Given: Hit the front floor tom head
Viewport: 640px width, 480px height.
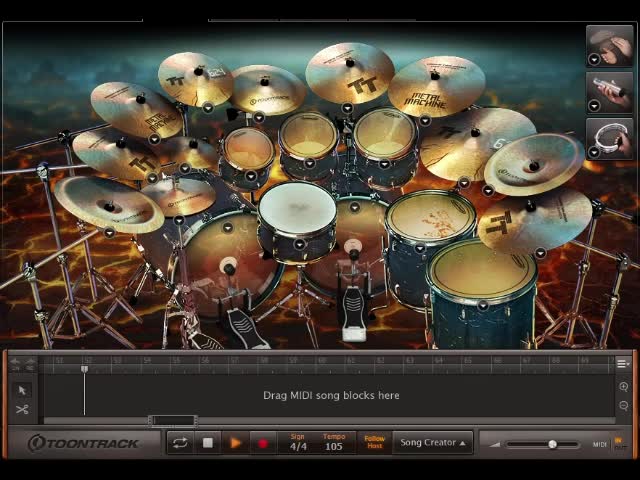Looking at the screenshot, I should (x=482, y=269).
